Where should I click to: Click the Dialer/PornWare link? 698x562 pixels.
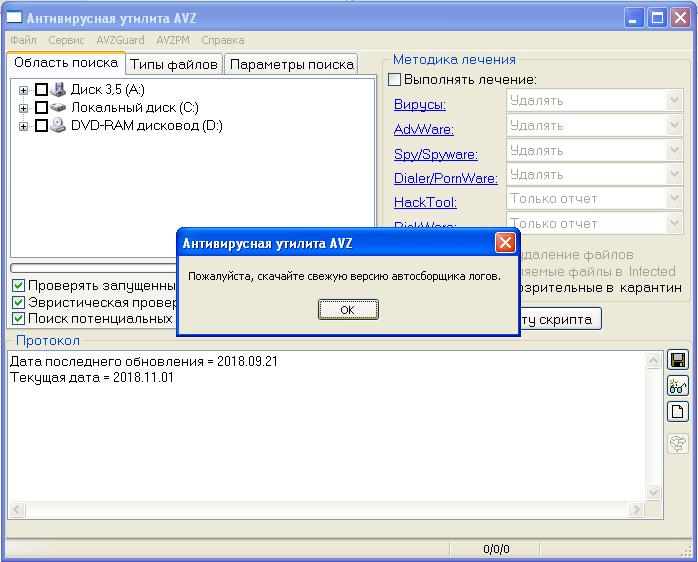[446, 179]
